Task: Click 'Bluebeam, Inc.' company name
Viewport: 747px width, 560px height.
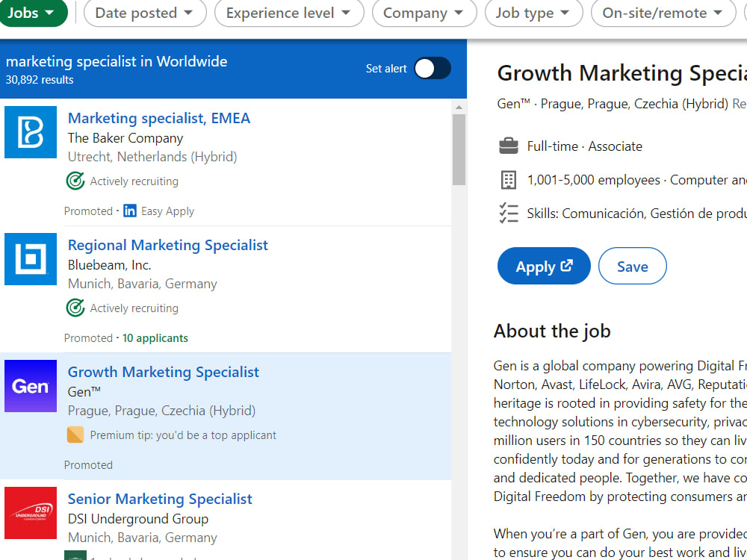Action: coord(109,265)
